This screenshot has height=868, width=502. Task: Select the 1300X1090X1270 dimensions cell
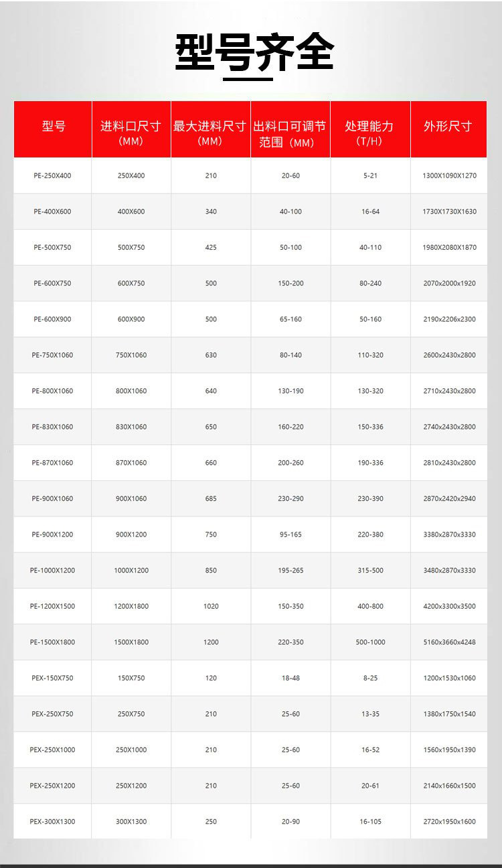tap(449, 175)
